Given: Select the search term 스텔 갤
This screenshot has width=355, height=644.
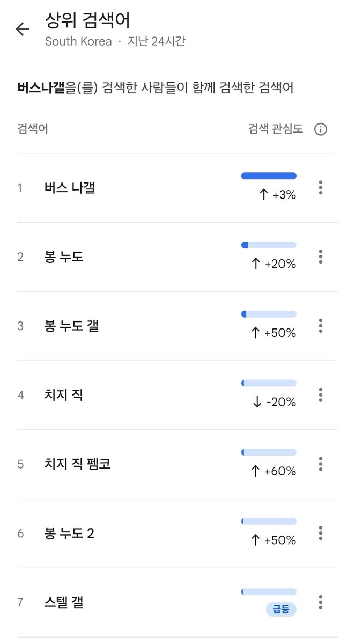Looking at the screenshot, I should tap(64, 602).
